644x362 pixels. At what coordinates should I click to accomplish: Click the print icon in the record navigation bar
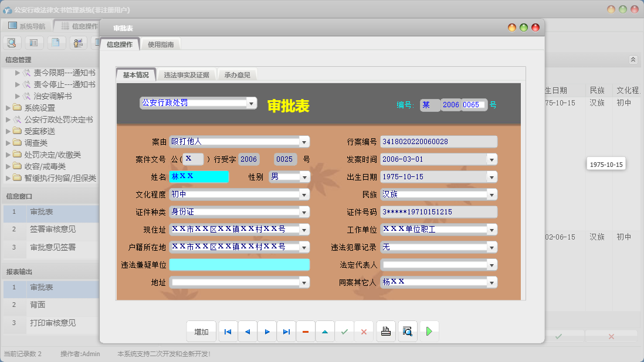click(385, 331)
